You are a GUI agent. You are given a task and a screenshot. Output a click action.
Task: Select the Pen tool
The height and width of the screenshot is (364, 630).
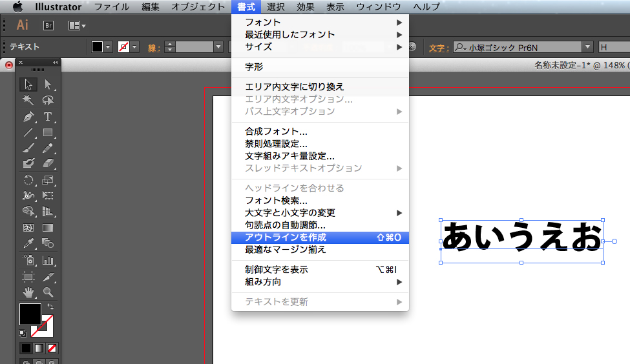(28, 117)
